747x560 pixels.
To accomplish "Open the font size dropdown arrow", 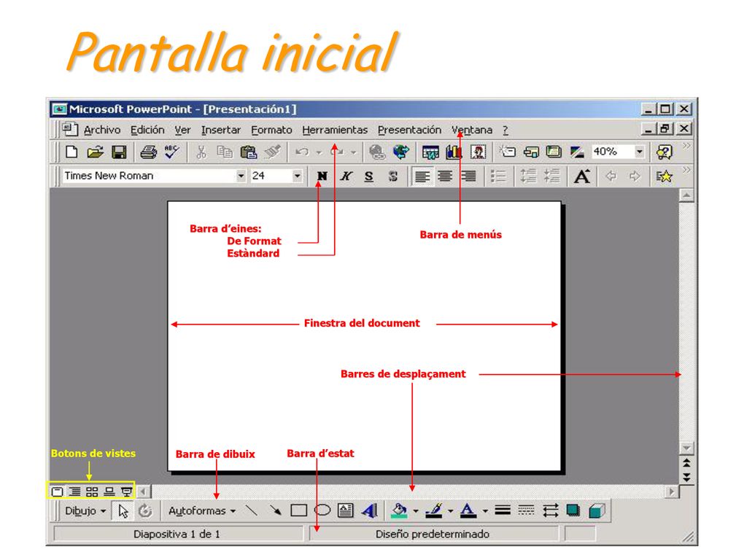I will [x=298, y=176].
